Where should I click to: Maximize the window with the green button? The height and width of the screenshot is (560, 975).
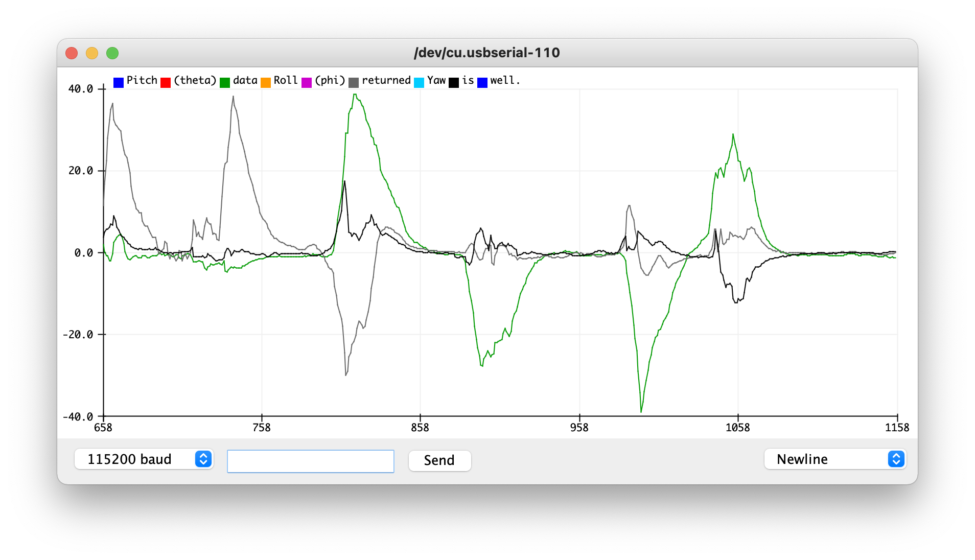(x=112, y=53)
